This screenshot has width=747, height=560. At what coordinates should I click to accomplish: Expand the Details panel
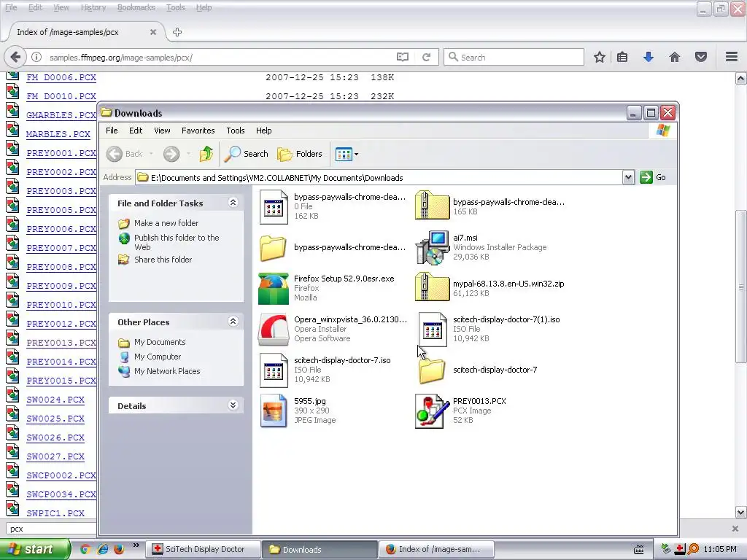pyautogui.click(x=233, y=405)
